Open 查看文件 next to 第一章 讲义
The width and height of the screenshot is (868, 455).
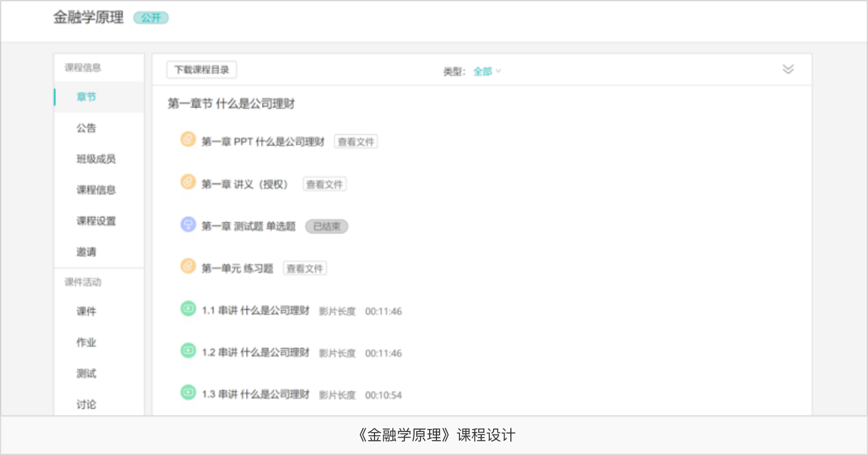(x=324, y=184)
